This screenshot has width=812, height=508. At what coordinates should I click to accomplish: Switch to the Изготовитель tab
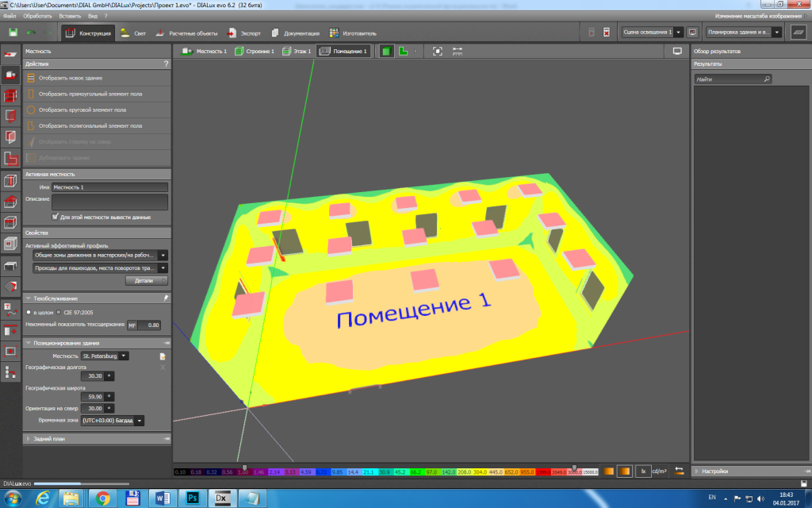tap(353, 33)
